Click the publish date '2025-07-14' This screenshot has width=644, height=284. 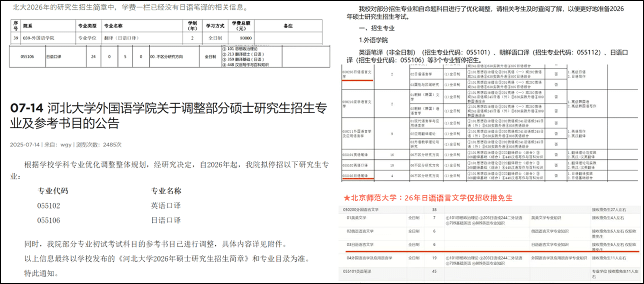pyautogui.click(x=25, y=145)
